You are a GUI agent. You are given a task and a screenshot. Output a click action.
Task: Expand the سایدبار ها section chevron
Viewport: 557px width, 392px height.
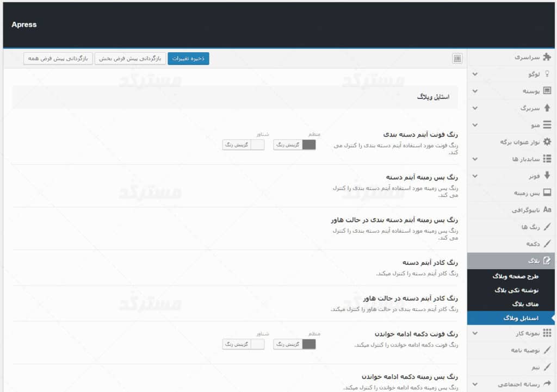(x=475, y=159)
